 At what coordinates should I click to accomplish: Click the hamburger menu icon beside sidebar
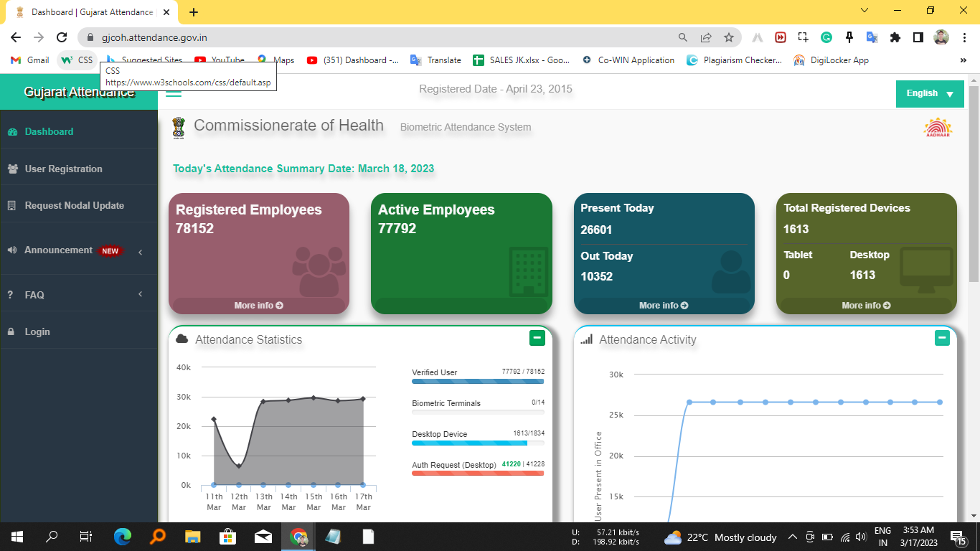[x=174, y=90]
